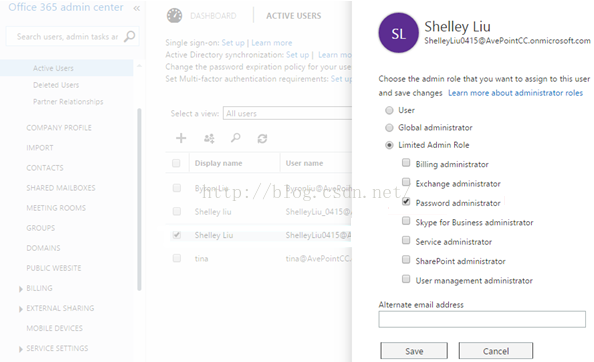594x362 pixels.
Task: Uncheck the selected ShelleyLiu0415 row checkbox
Action: (x=177, y=235)
